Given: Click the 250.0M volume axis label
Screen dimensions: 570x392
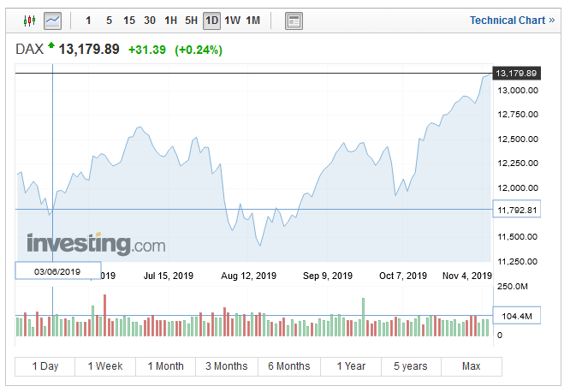Looking at the screenshot, I should [x=513, y=286].
